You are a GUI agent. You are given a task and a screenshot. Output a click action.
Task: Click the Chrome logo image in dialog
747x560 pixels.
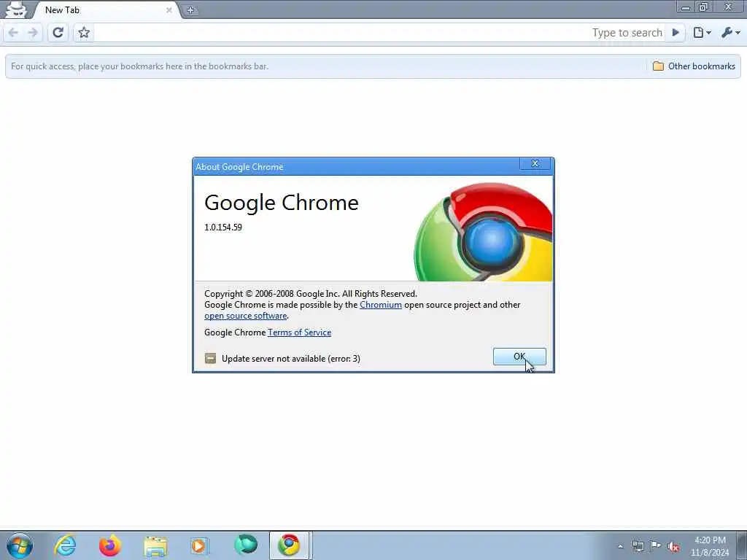click(483, 232)
